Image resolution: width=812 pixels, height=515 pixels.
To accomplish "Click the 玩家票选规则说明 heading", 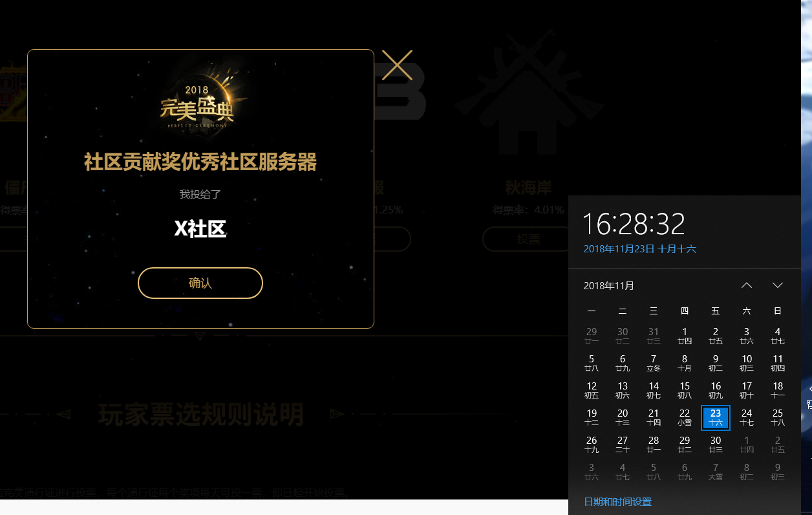I will tap(200, 414).
